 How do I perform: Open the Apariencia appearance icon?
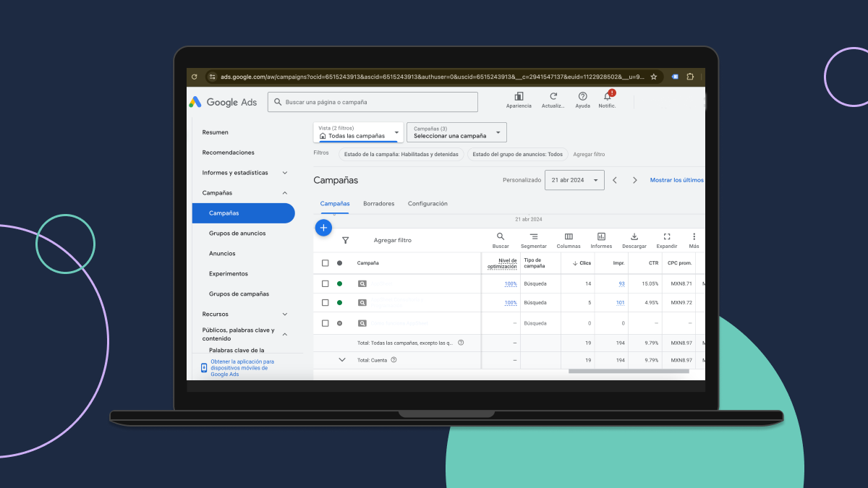tap(519, 96)
